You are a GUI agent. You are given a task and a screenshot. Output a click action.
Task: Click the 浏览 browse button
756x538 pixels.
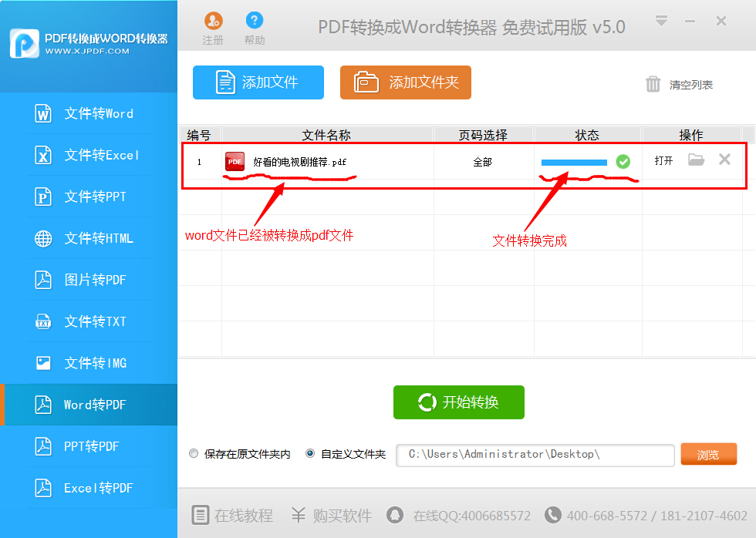coord(707,455)
